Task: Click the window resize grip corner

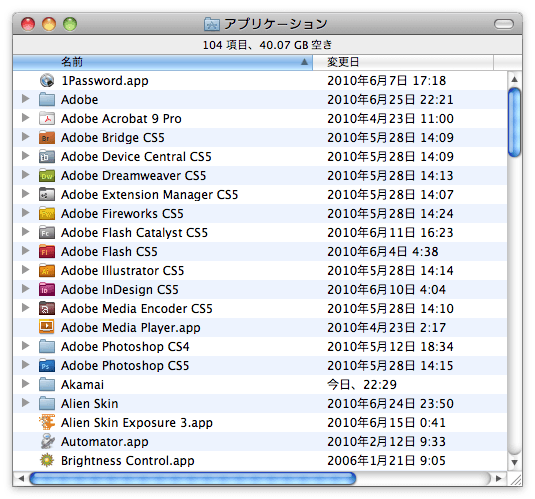Action: point(515,479)
